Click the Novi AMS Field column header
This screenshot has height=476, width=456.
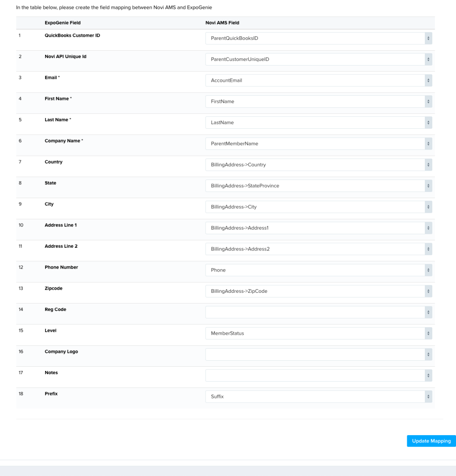[222, 23]
